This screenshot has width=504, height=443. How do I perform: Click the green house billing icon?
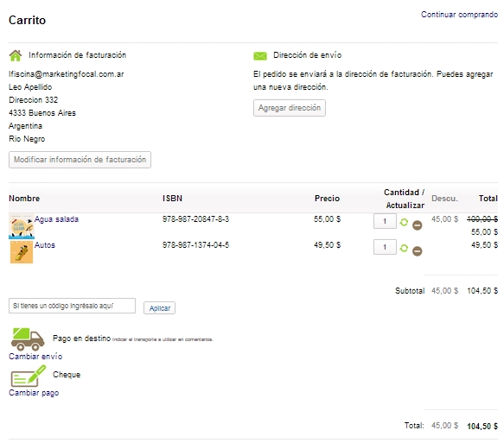click(16, 55)
